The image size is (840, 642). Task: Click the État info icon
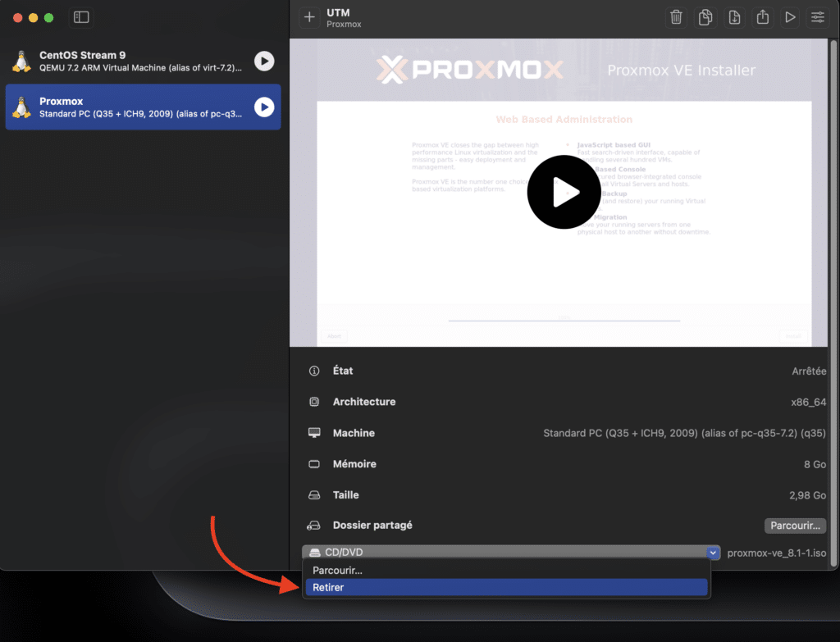click(x=314, y=371)
